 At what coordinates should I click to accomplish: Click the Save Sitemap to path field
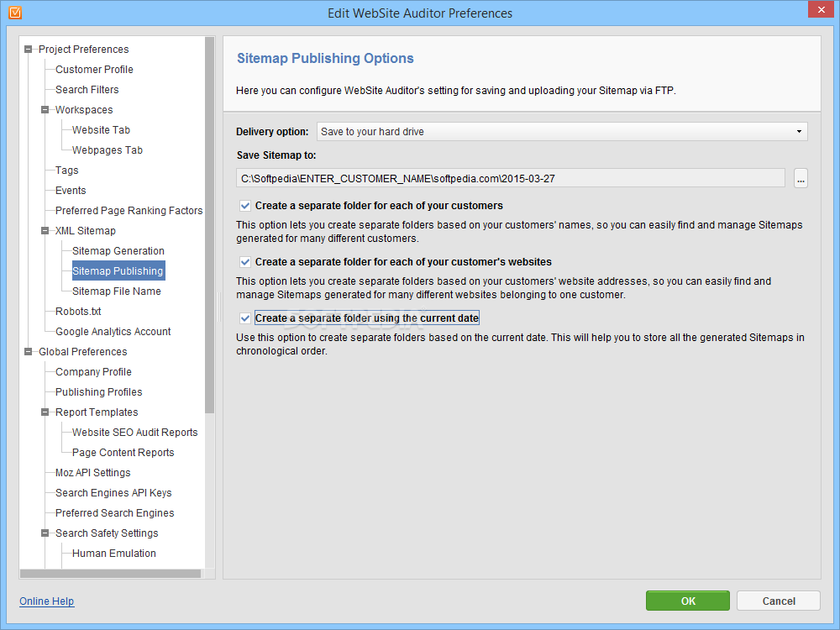(511, 178)
